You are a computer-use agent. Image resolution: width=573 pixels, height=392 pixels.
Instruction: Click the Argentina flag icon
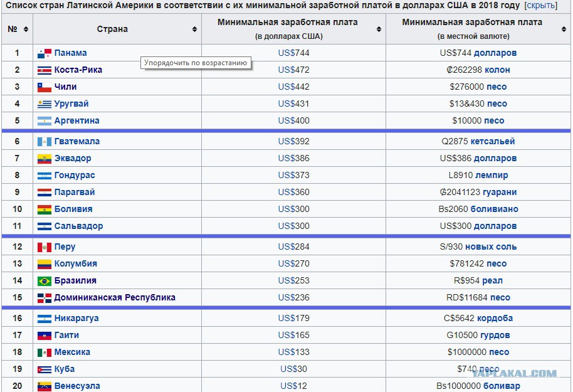[45, 121]
